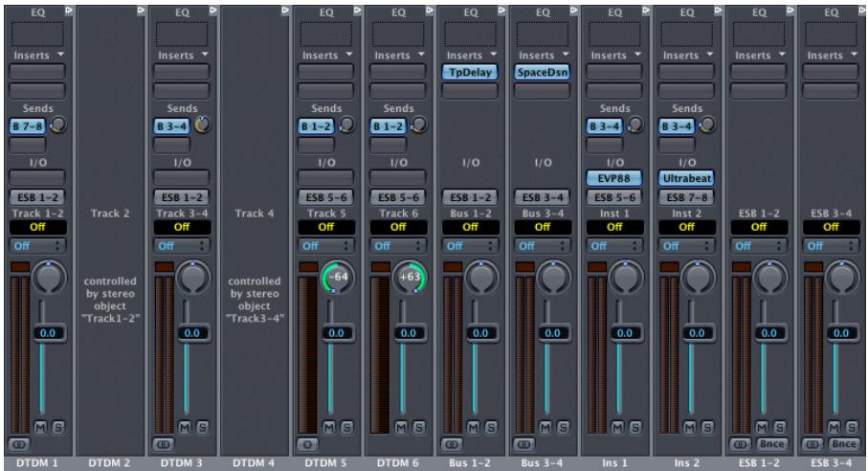
Task: Click the pan knob showing +63 on DTDM 6
Action: coord(409,277)
